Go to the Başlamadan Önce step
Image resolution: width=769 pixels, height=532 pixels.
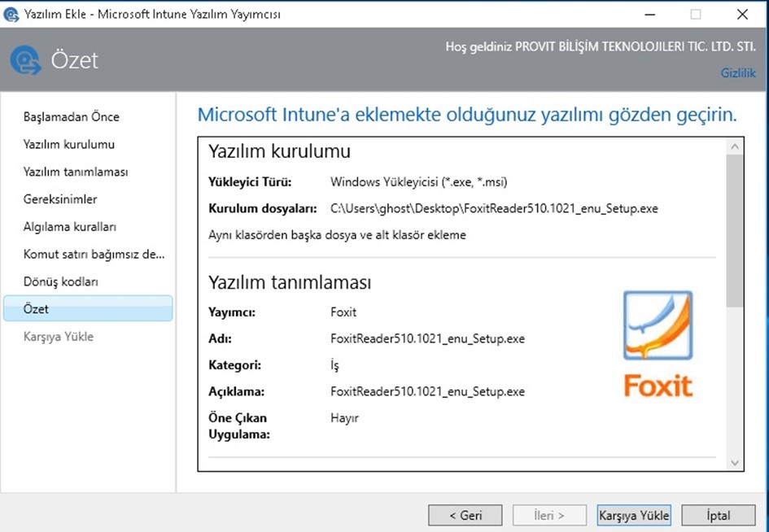[x=71, y=116]
